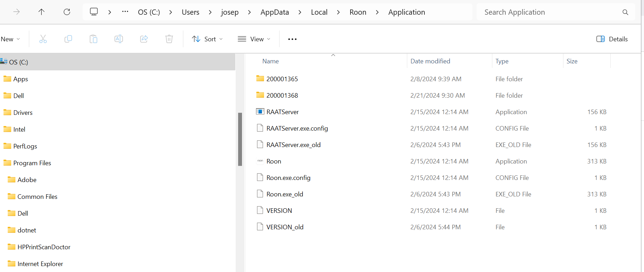Screen dimensions: 644x272
Task: Go up one folder level
Action: coord(41,12)
